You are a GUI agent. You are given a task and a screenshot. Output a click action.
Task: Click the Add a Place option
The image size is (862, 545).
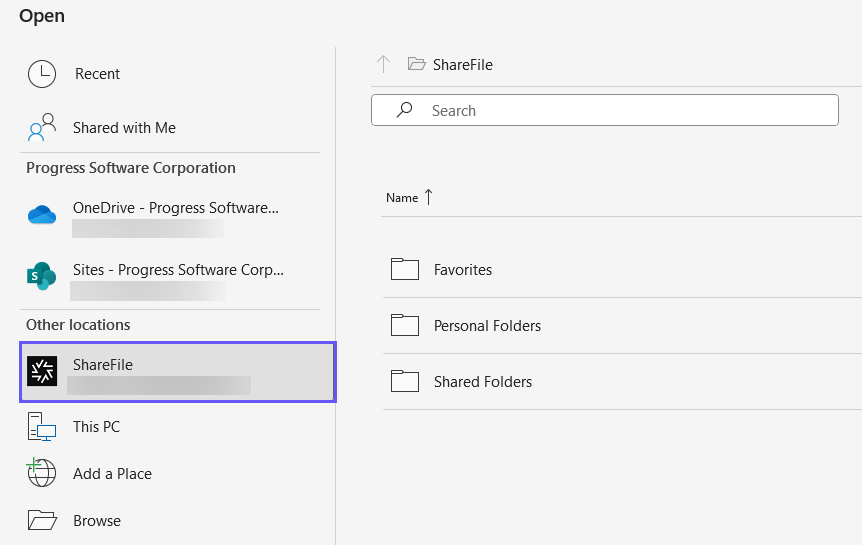(112, 474)
